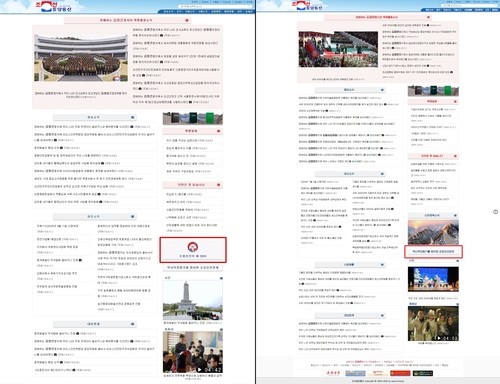Click the dark green banner in the footer
The image size is (500, 384).
click(423, 373)
